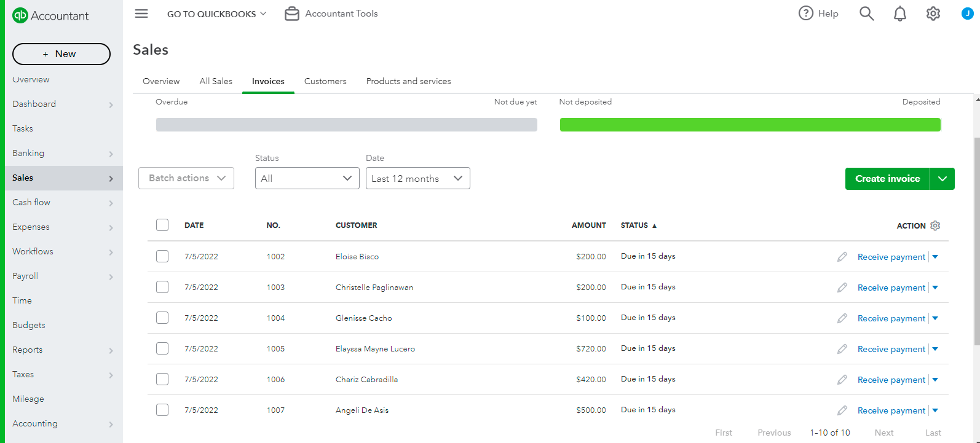Open the Batch actions dropdown
This screenshot has width=980, height=443.
pos(186,178)
